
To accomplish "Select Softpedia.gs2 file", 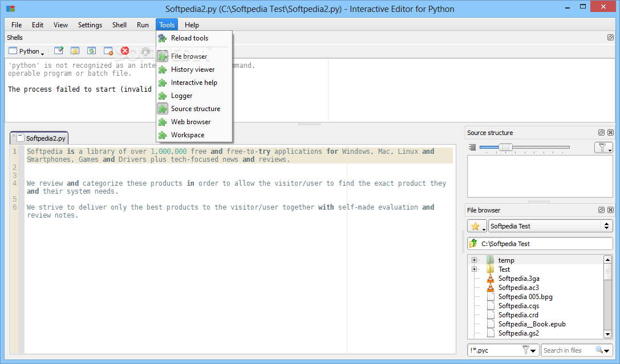I will pyautogui.click(x=518, y=333).
